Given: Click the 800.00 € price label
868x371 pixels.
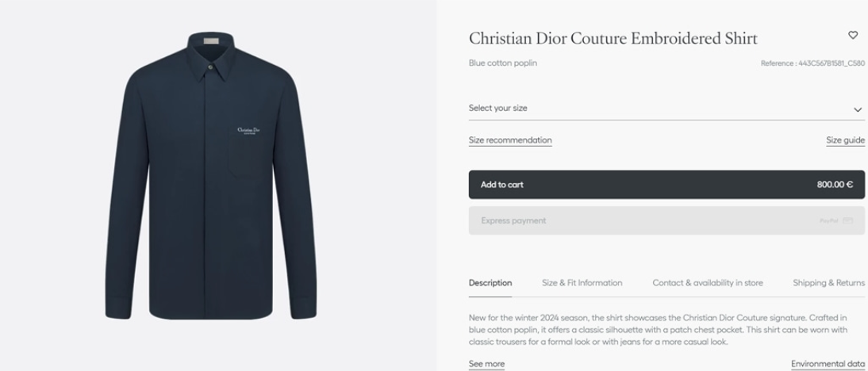Looking at the screenshot, I should pyautogui.click(x=835, y=185).
